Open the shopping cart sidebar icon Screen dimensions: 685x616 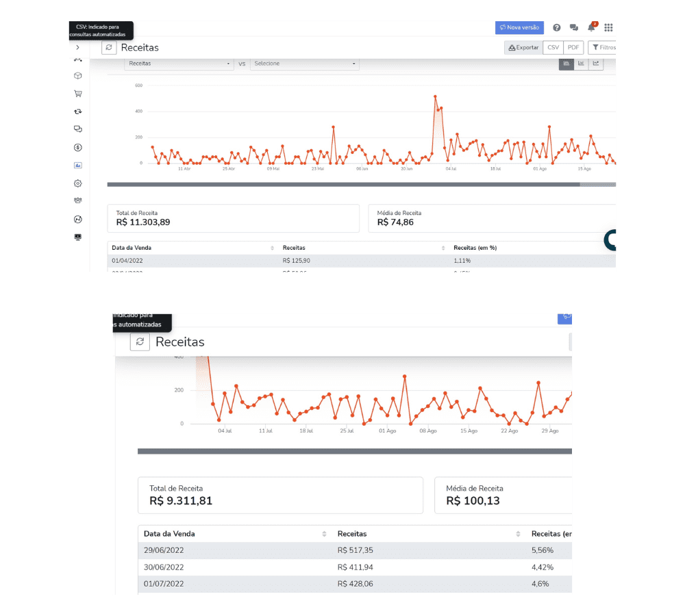[78, 94]
